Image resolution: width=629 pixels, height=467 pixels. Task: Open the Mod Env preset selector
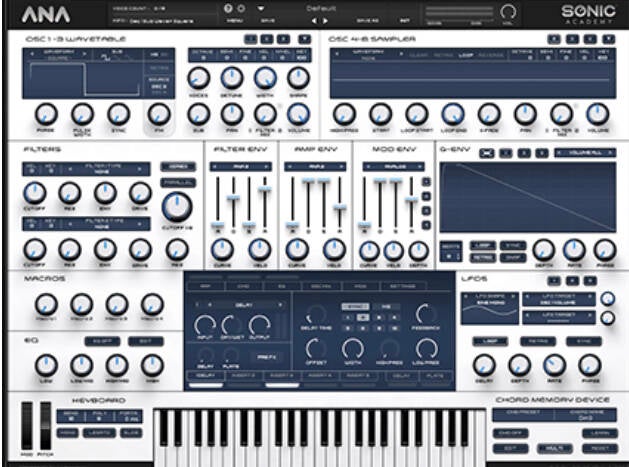pos(394,166)
